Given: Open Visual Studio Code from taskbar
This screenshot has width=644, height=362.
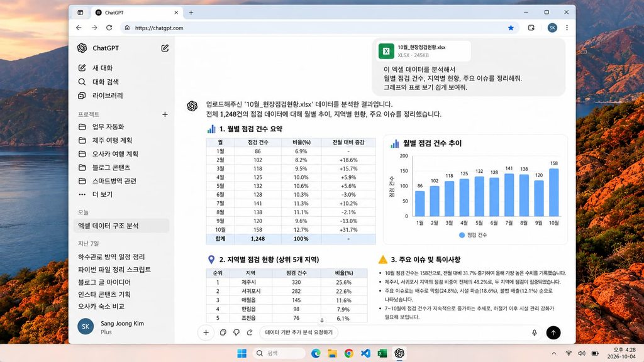Looking at the screenshot, I should point(365,353).
